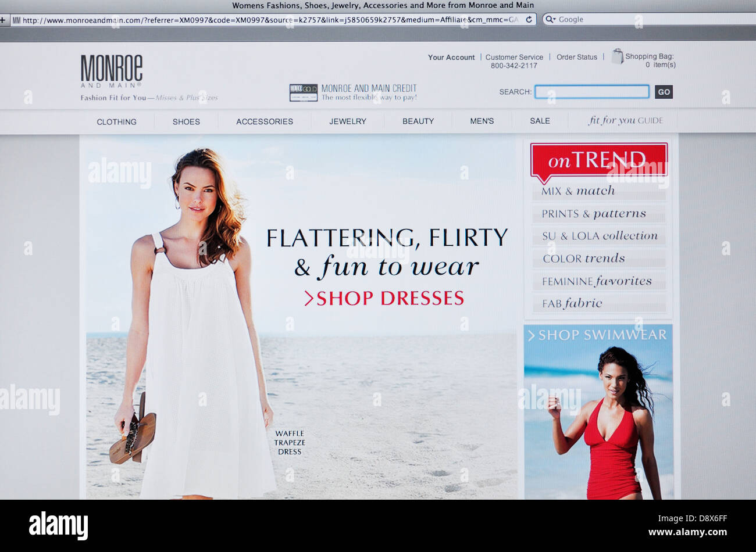
Task: Open the BEAUTY menu
Action: 418,121
